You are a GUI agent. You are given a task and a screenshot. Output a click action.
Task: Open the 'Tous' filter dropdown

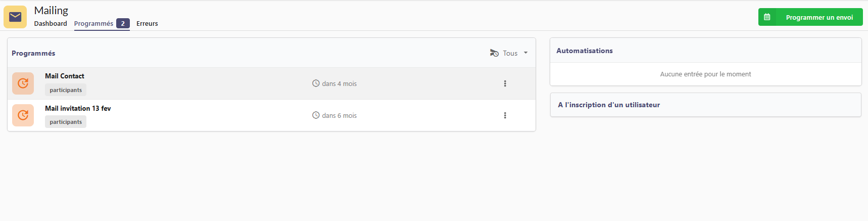(x=510, y=53)
